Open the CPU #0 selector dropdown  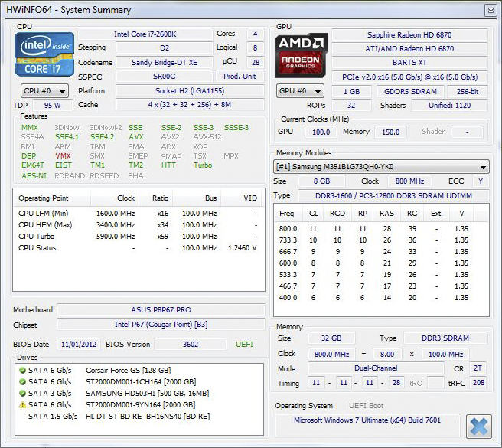point(44,91)
